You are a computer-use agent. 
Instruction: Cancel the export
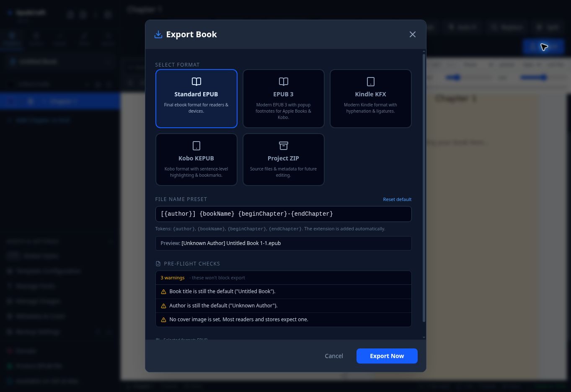coord(334,356)
